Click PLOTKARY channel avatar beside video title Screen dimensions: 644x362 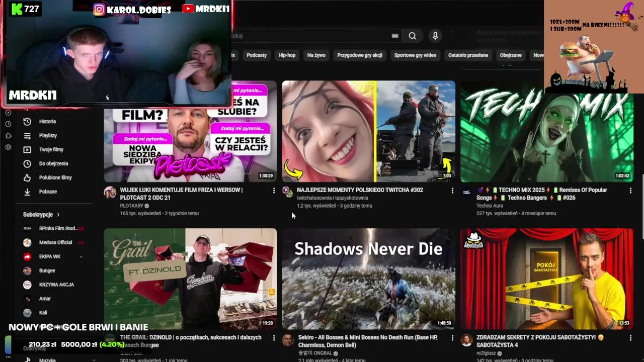pyautogui.click(x=110, y=192)
